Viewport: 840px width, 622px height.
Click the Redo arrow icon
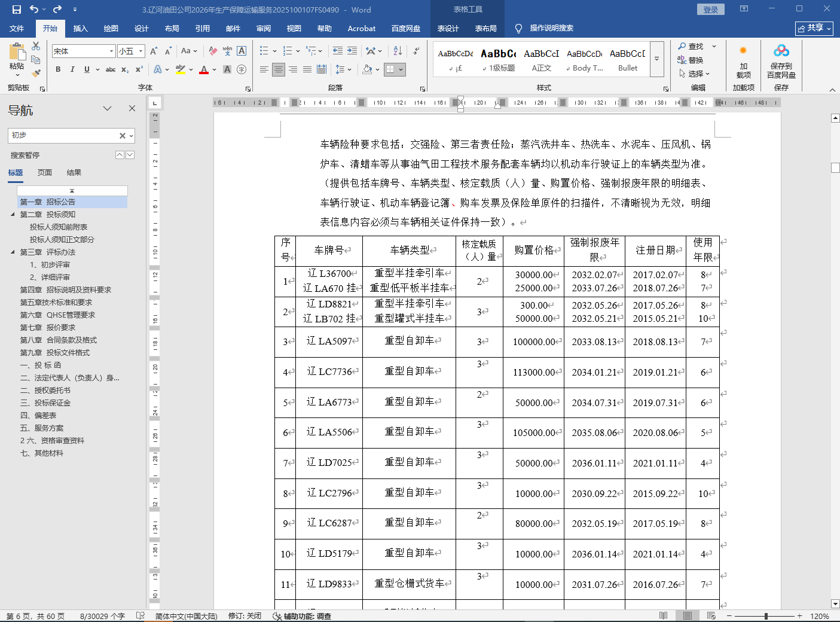pos(57,10)
